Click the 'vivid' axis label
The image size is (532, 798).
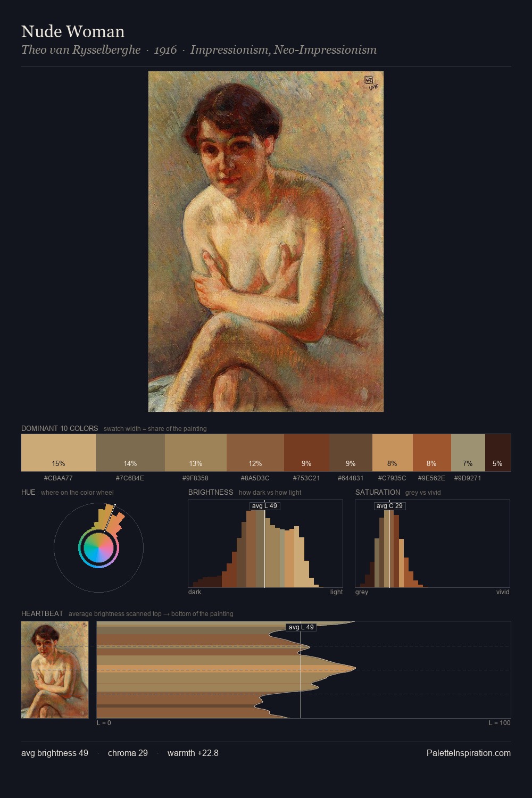coord(503,592)
